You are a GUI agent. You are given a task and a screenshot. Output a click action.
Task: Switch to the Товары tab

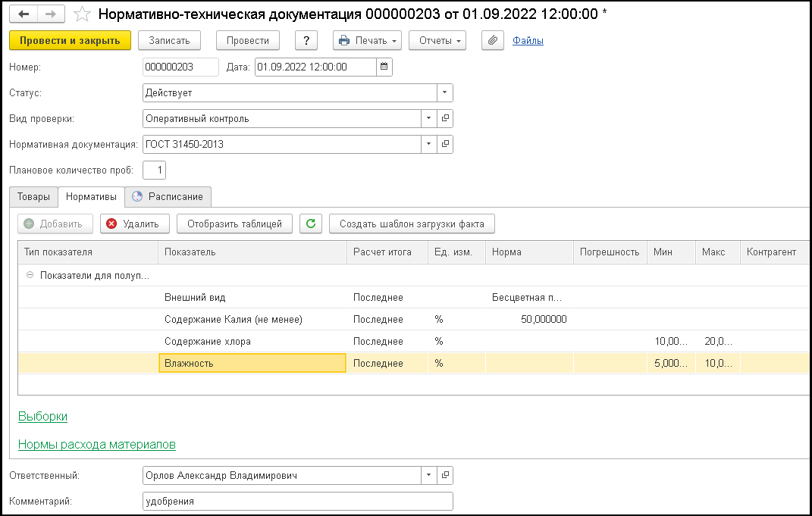coord(34,196)
